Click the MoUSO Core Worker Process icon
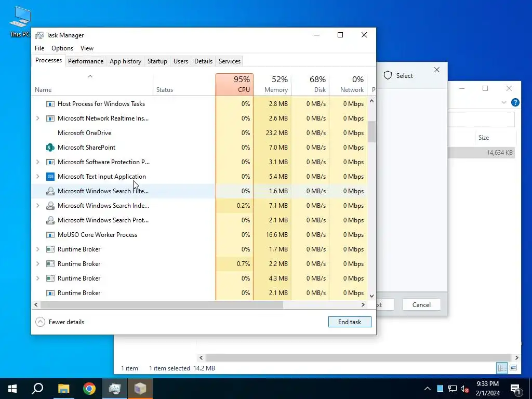 tap(50, 235)
